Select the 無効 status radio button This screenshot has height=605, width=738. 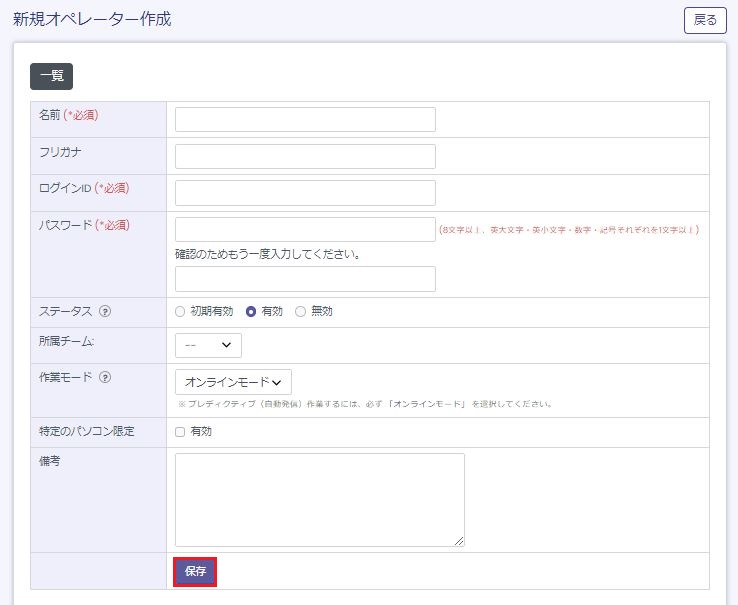click(x=300, y=311)
